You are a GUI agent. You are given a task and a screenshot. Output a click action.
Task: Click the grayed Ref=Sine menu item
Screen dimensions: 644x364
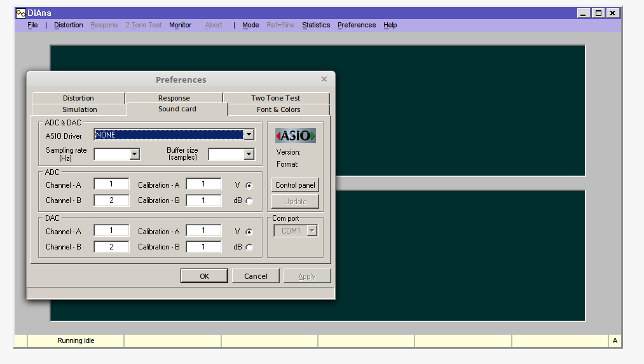pyautogui.click(x=280, y=25)
